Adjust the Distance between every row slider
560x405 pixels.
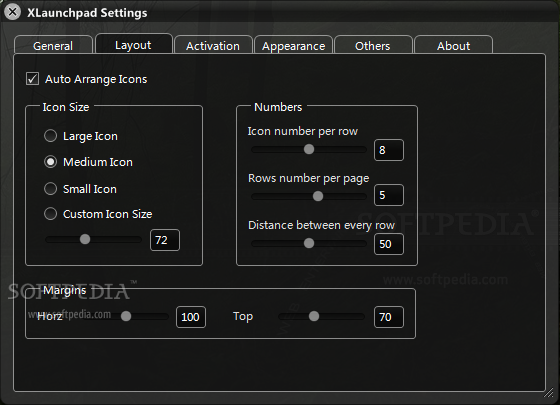[309, 243]
